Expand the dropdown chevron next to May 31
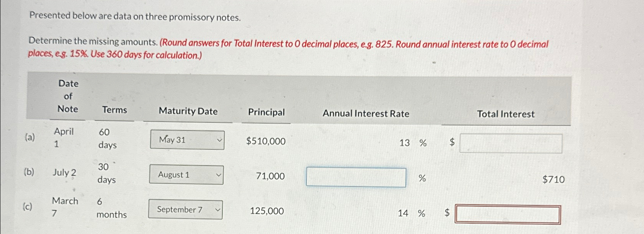This screenshot has height=234, width=644. [x=219, y=140]
